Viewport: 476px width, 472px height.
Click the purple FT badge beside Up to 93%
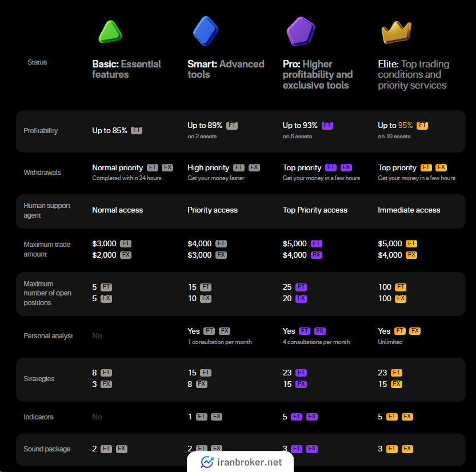point(327,125)
